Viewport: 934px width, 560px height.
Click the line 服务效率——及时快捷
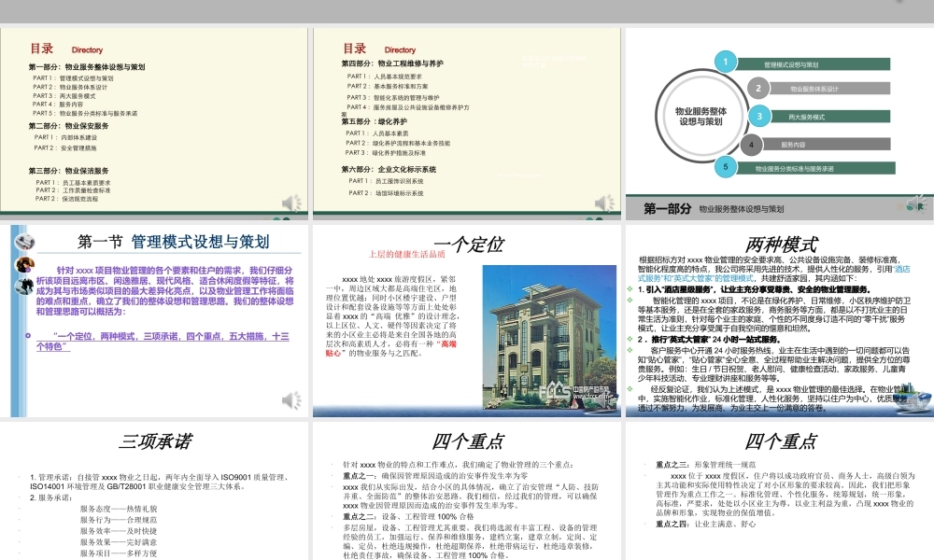(x=119, y=531)
